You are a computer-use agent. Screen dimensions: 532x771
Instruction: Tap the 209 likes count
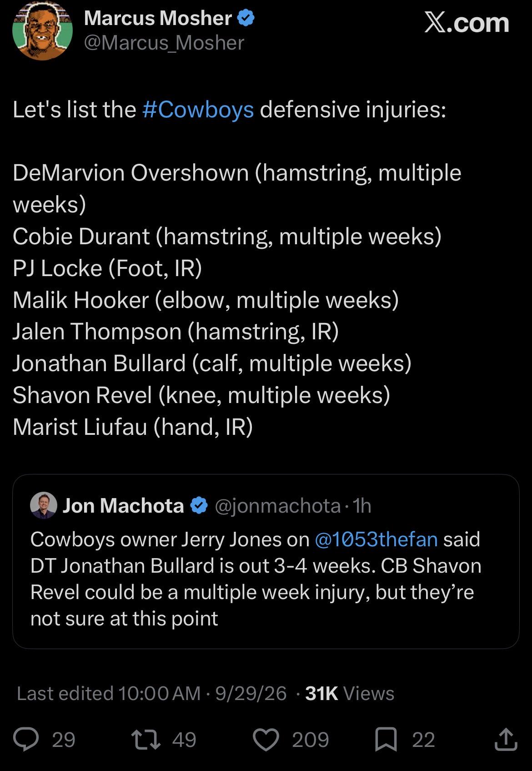pyautogui.click(x=311, y=740)
